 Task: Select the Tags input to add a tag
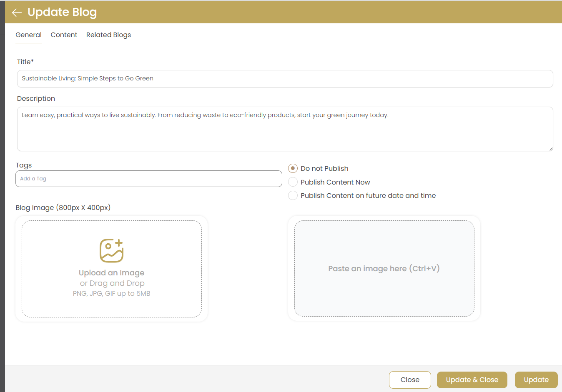point(149,179)
